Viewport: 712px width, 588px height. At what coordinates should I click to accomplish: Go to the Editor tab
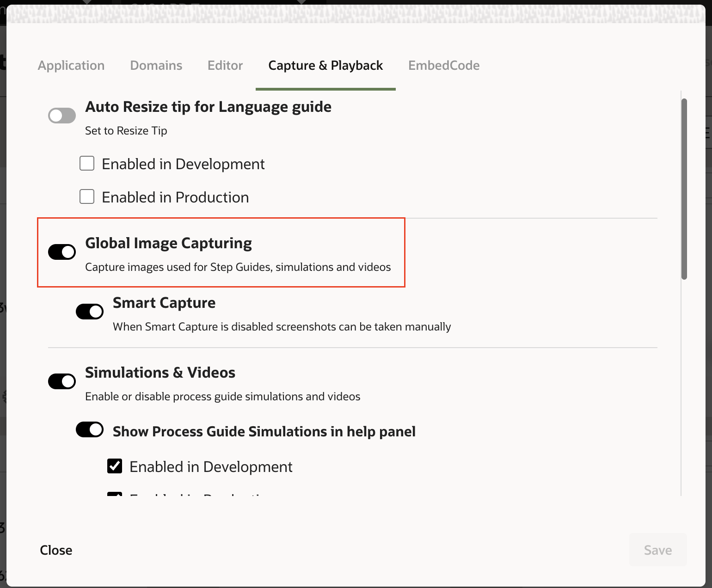click(x=225, y=66)
